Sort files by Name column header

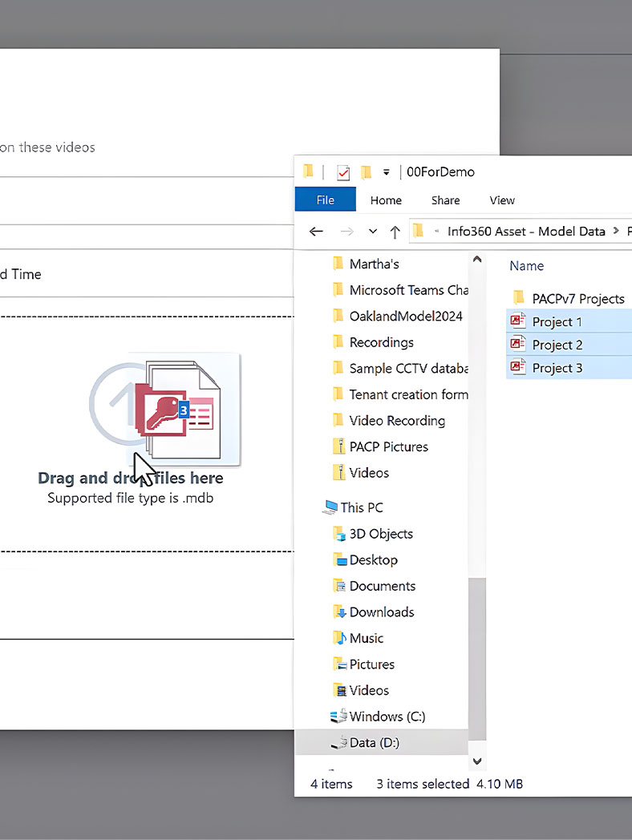point(526,266)
